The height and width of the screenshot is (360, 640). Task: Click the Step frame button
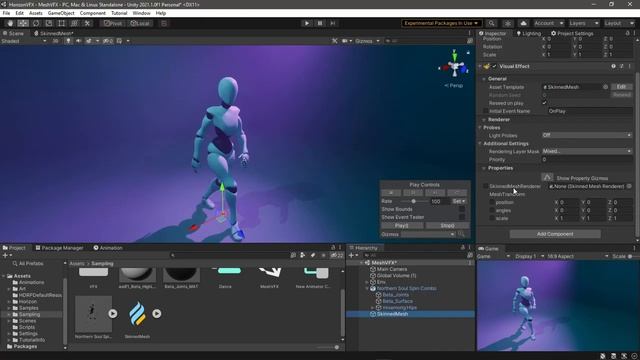[333, 23]
